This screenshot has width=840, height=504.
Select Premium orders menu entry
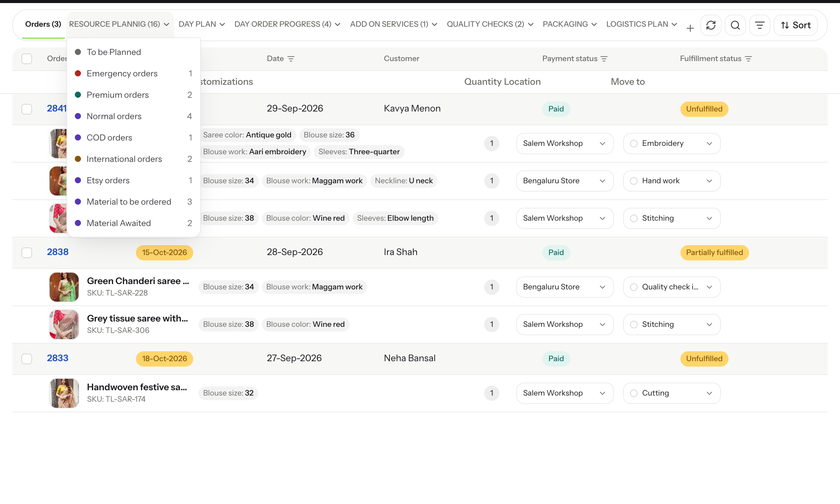(x=134, y=95)
